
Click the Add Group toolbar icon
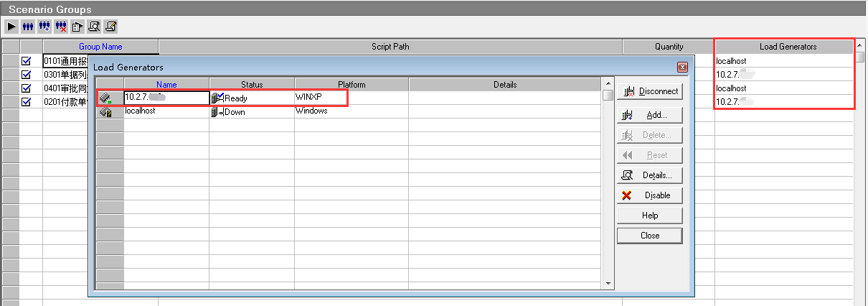(44, 27)
